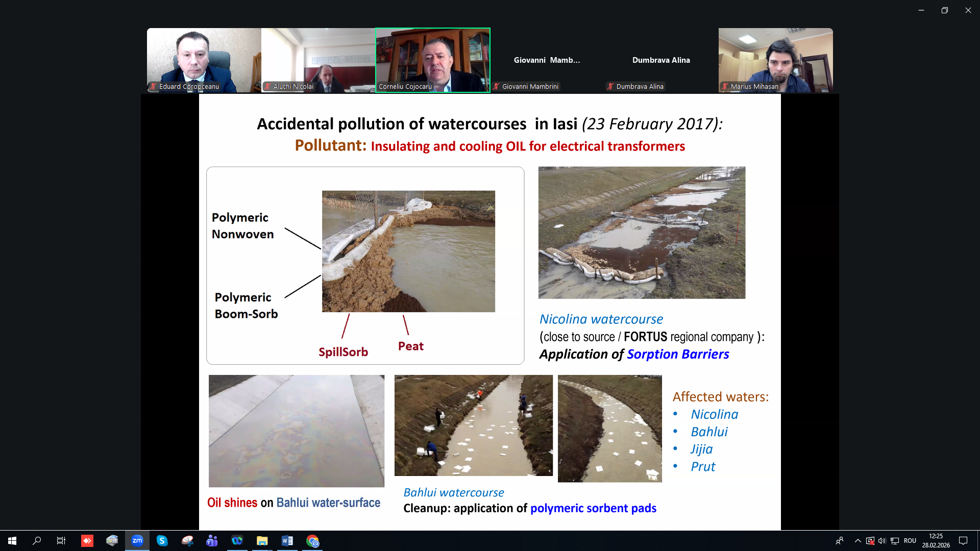Open Webex from the taskbar
Viewport: 980px width, 551px height.
coord(237,541)
